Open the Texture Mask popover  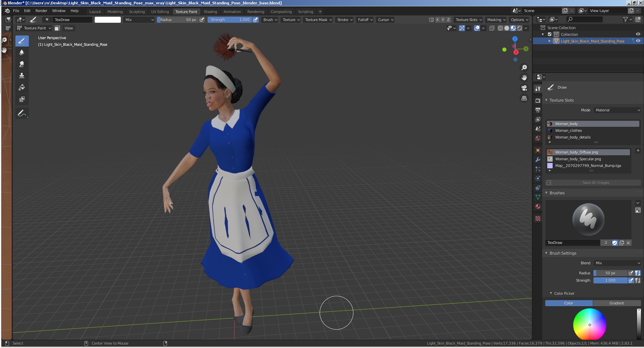coord(318,20)
